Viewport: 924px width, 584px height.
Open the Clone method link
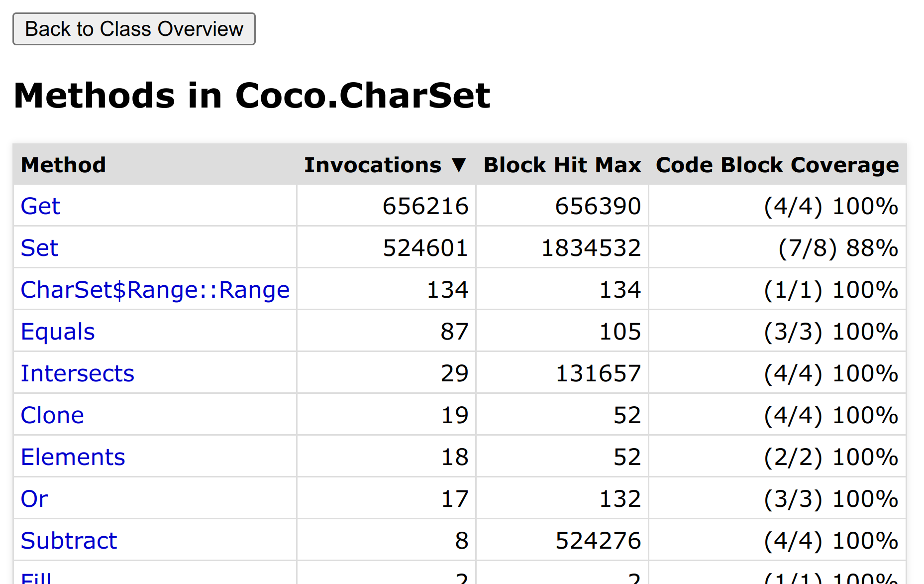52,415
